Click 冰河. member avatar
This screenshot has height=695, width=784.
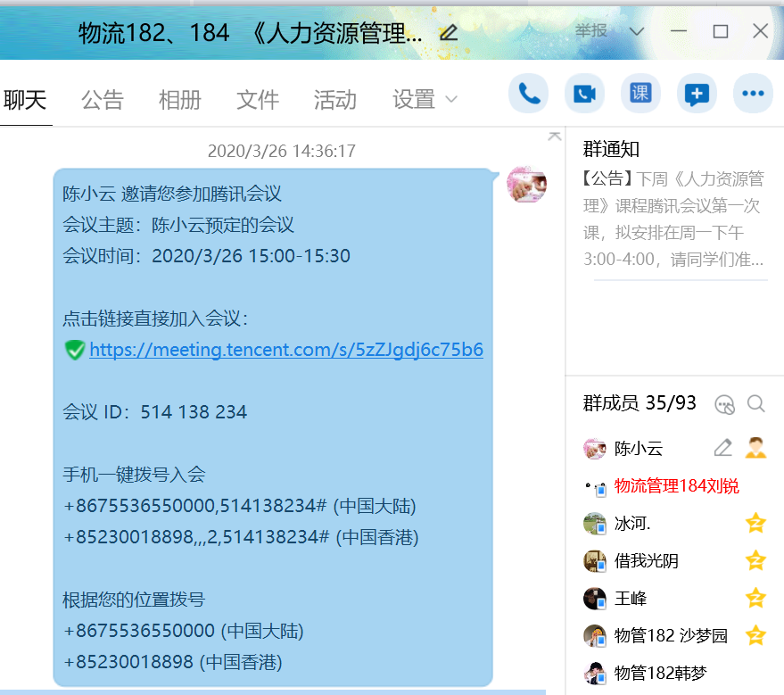(x=595, y=523)
